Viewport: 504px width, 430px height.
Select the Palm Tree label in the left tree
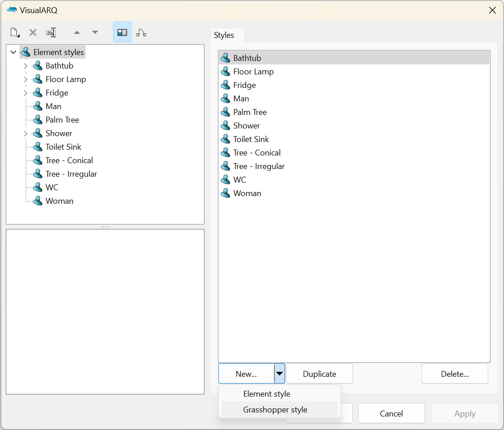(x=62, y=119)
